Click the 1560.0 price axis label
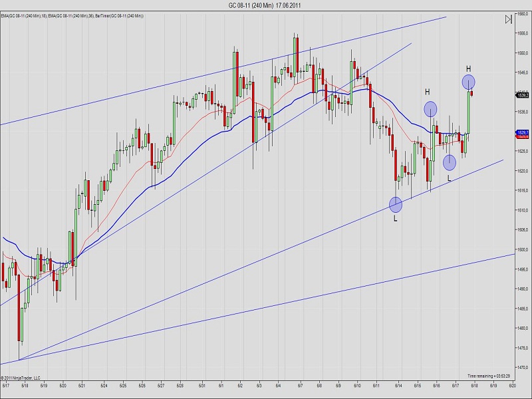The height and width of the screenshot is (399, 532). 523,13
